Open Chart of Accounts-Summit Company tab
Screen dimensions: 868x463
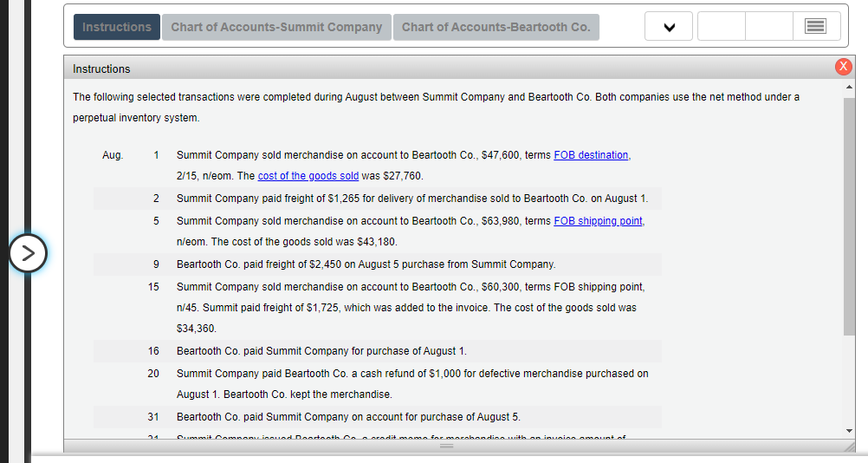coord(276,27)
